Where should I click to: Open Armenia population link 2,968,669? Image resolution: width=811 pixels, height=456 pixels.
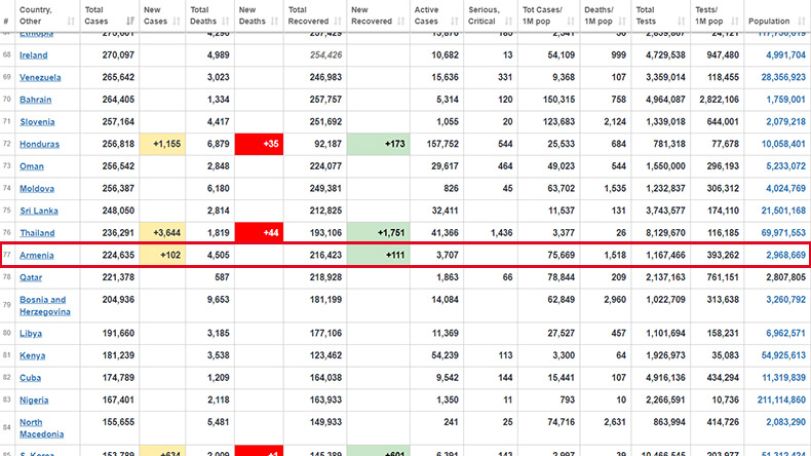point(786,255)
